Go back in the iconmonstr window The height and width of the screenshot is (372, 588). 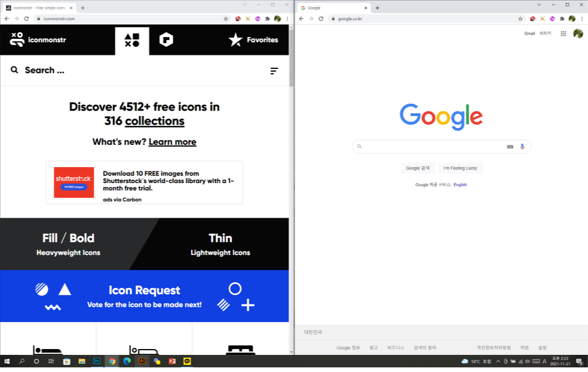(x=6, y=18)
